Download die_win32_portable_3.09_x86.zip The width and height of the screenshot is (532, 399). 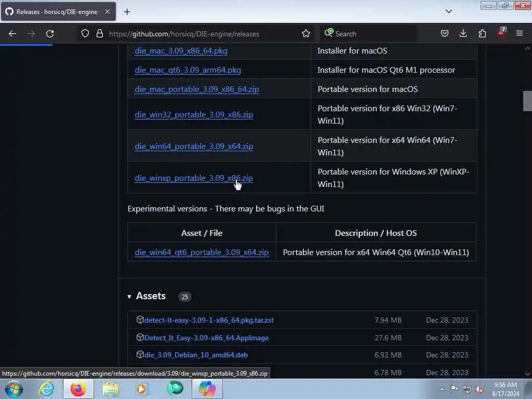(x=194, y=115)
